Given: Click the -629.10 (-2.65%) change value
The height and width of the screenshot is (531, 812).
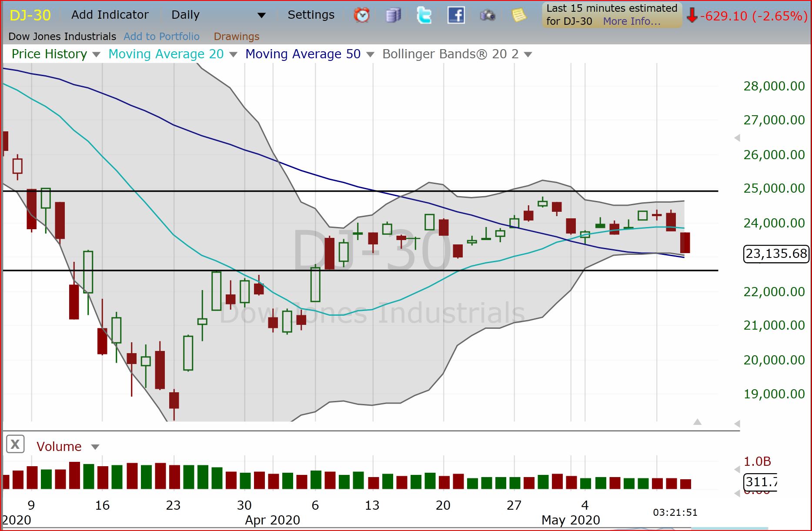Looking at the screenshot, I should pos(754,16).
